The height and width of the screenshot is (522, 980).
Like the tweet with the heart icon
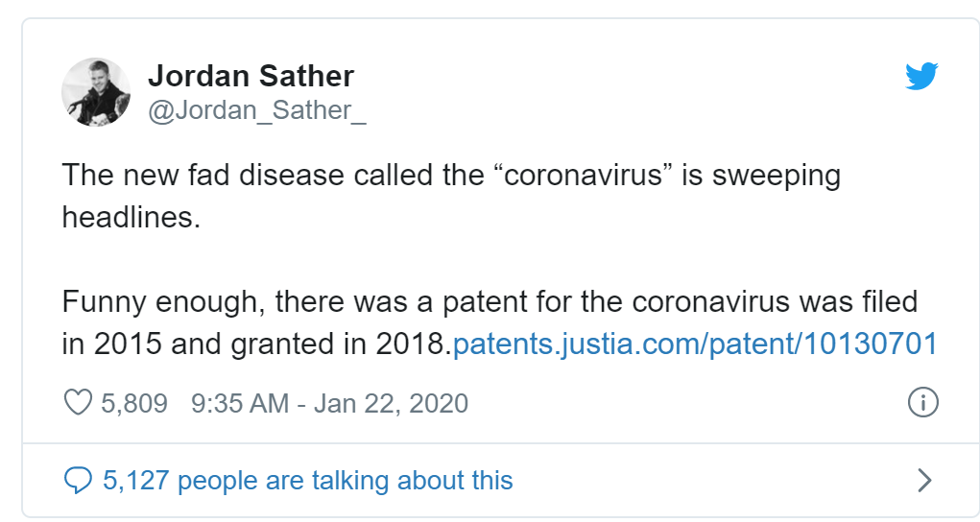[x=77, y=403]
